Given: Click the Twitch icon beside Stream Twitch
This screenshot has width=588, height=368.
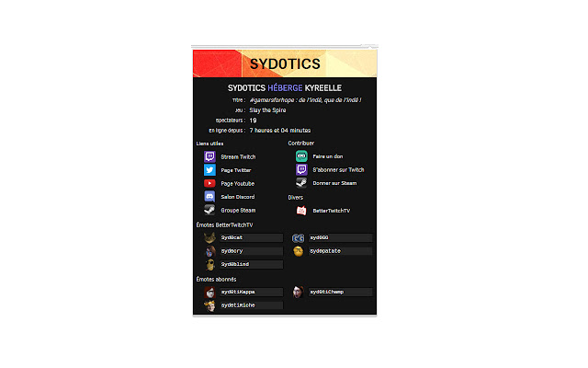Looking at the screenshot, I should click(x=209, y=156).
